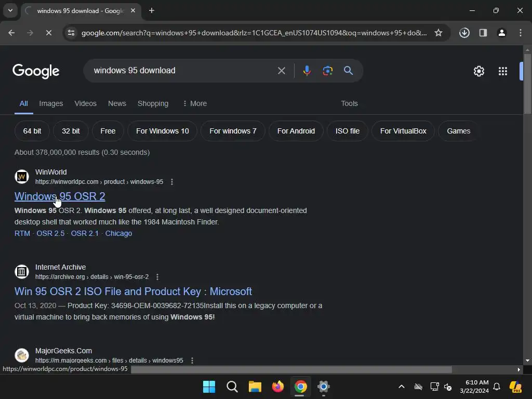Switch to the Videos tab

[86, 103]
